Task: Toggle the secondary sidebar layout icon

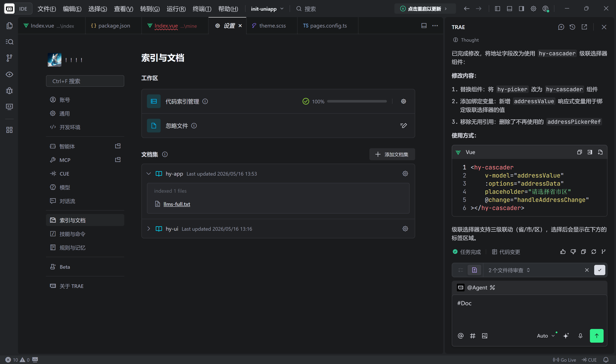Action: tap(521, 9)
